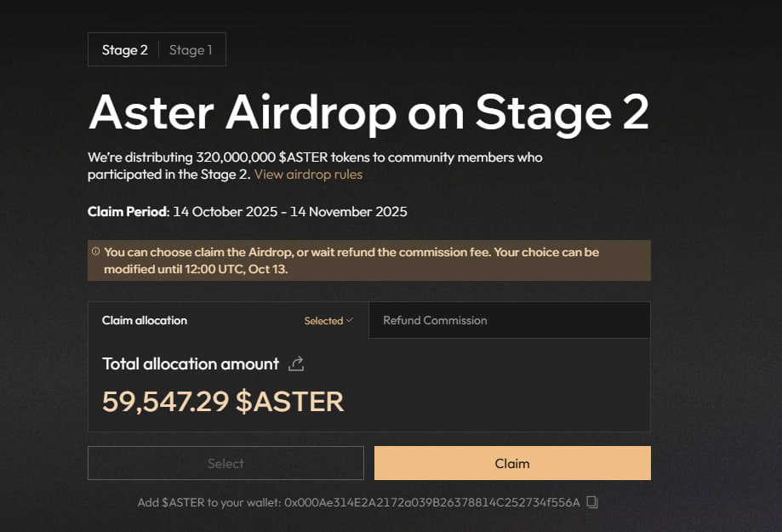Click the 320,000,000 $ASTER distribution description text
Image resolution: width=782 pixels, height=532 pixels.
point(315,157)
